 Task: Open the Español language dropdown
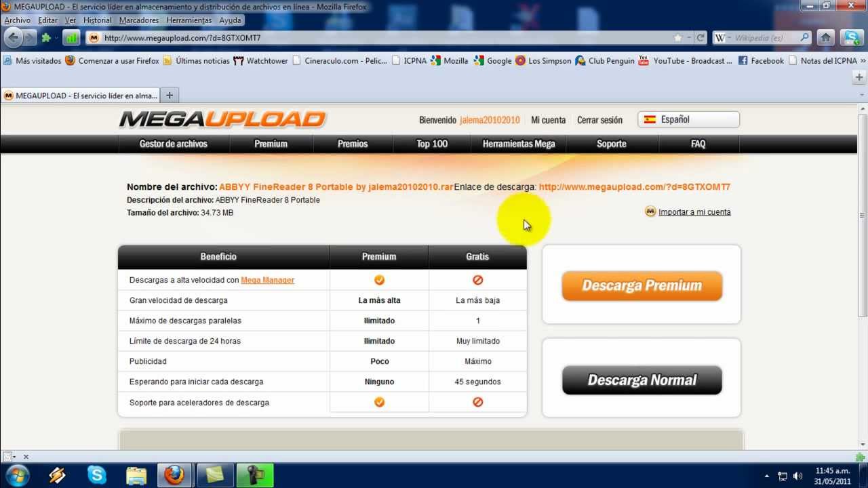688,119
